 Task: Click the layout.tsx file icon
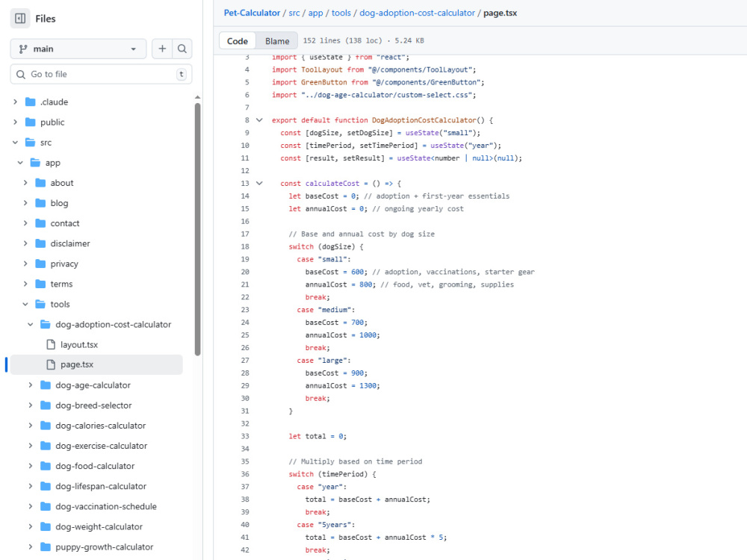coord(51,344)
